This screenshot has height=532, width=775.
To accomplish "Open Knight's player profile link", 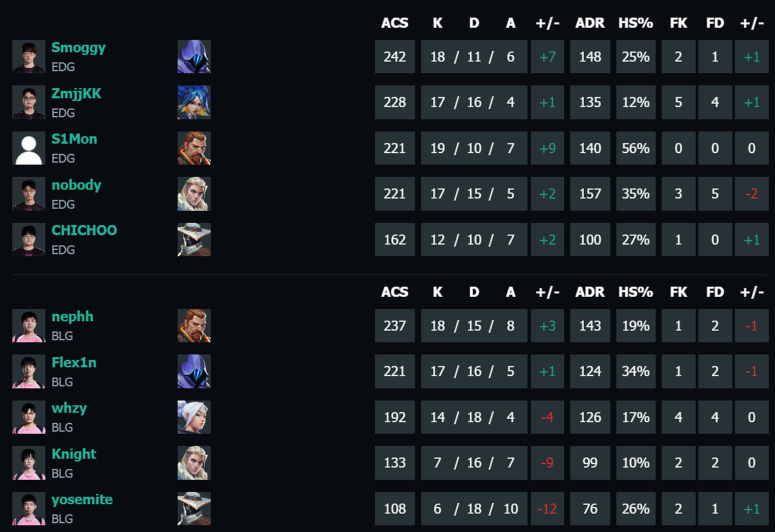I will coord(74,454).
